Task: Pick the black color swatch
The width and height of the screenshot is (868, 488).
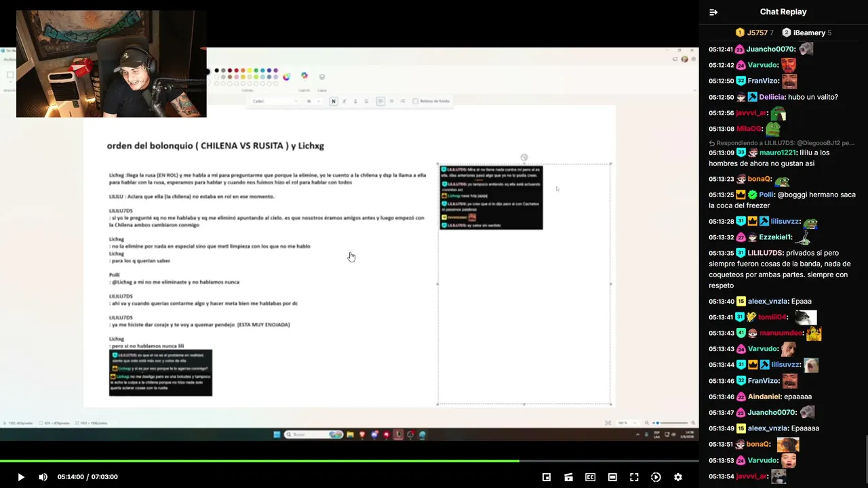Action: (x=217, y=70)
